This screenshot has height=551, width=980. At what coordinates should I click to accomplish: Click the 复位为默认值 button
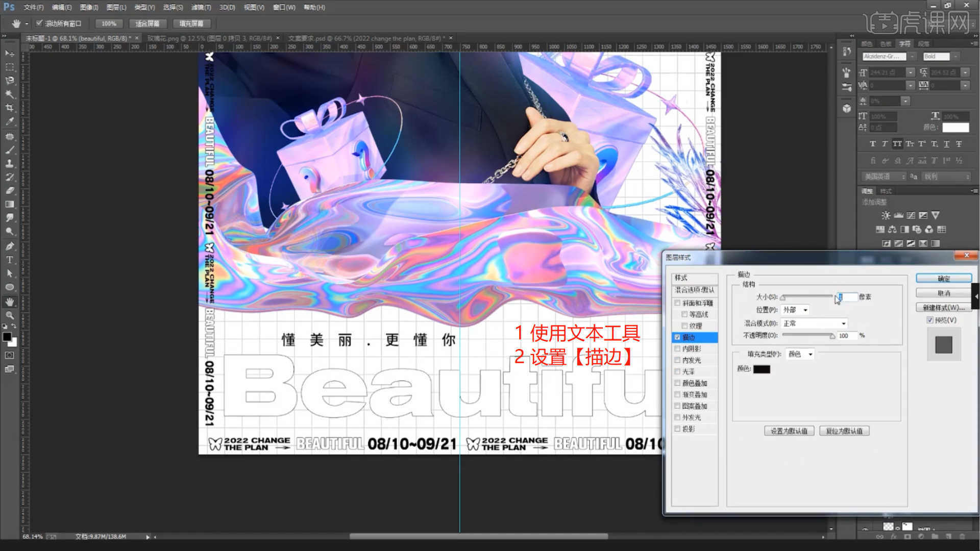click(844, 431)
